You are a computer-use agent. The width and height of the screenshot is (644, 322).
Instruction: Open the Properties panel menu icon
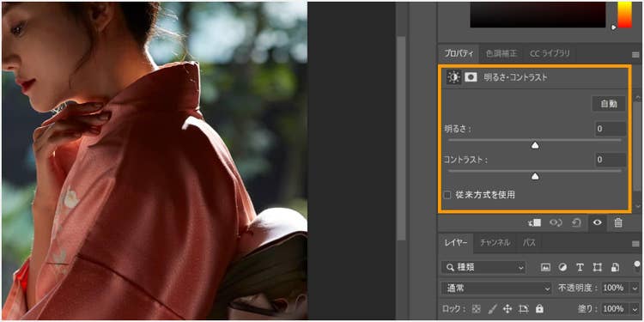click(635, 55)
